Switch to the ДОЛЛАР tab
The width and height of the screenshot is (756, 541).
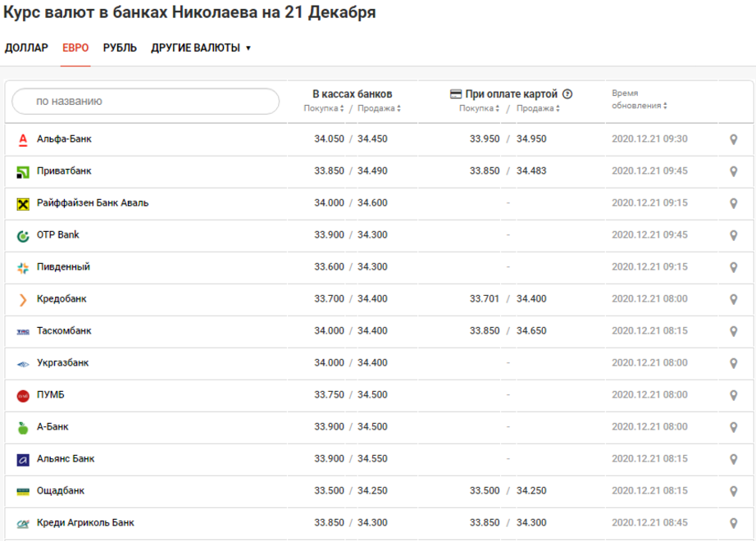tap(26, 48)
